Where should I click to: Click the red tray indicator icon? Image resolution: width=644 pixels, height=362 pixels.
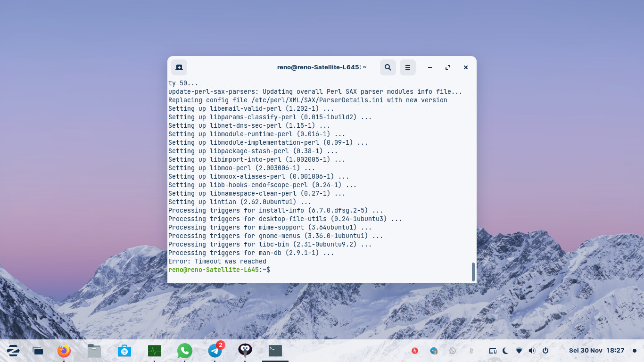point(415,351)
